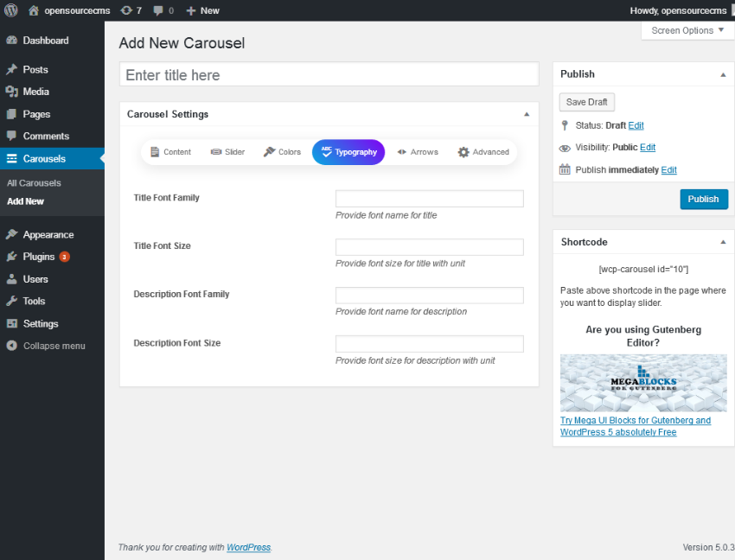The width and height of the screenshot is (735, 560).
Task: Select the Typography settings tab
Action: 348,152
